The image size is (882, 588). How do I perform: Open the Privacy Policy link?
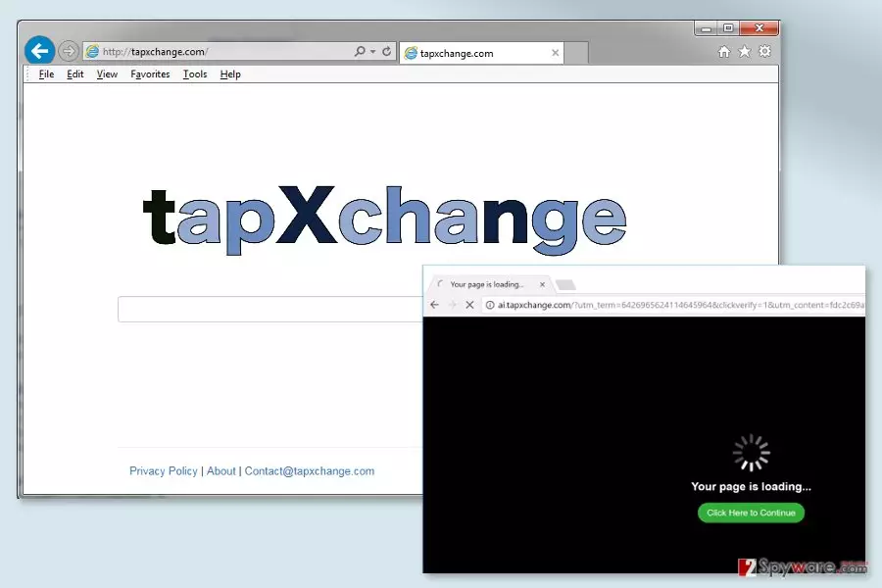pyautogui.click(x=163, y=471)
